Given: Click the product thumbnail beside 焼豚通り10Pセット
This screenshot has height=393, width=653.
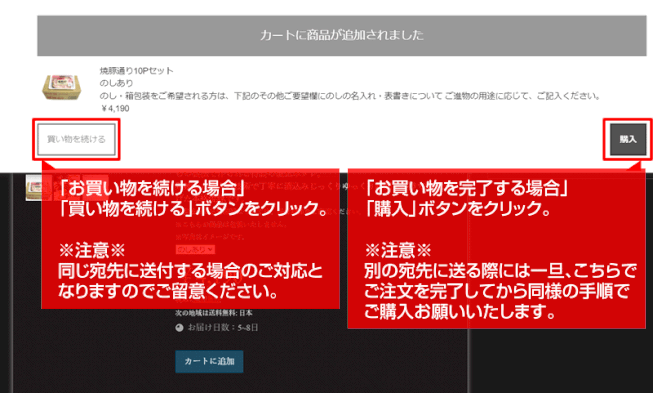Looking at the screenshot, I should pyautogui.click(x=62, y=87).
